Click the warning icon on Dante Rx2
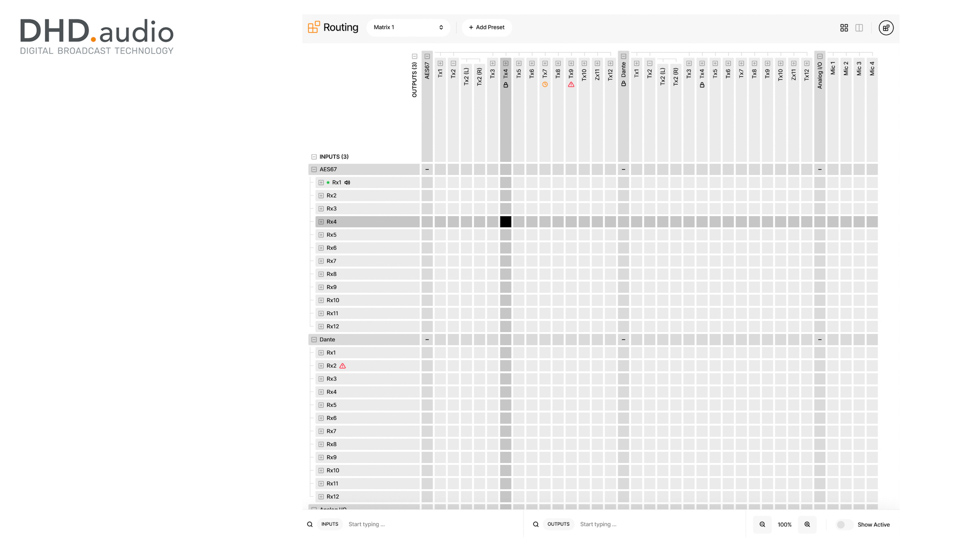970x546 pixels. click(x=342, y=366)
